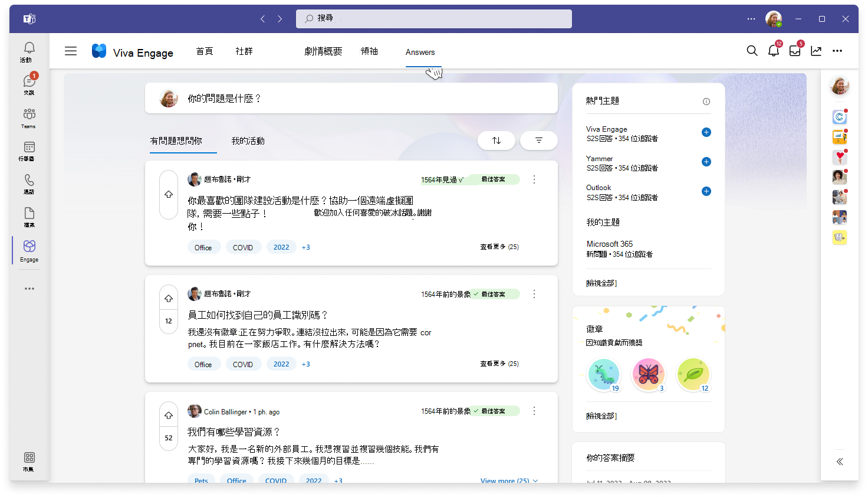The width and height of the screenshot is (868, 497).
Task: Click the Viva Engage logo
Action: coord(99,51)
